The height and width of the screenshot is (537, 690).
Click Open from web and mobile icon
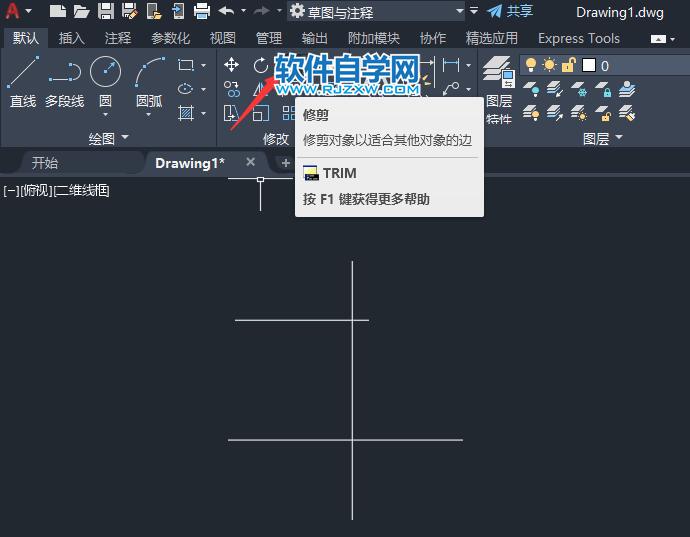pyautogui.click(x=154, y=11)
